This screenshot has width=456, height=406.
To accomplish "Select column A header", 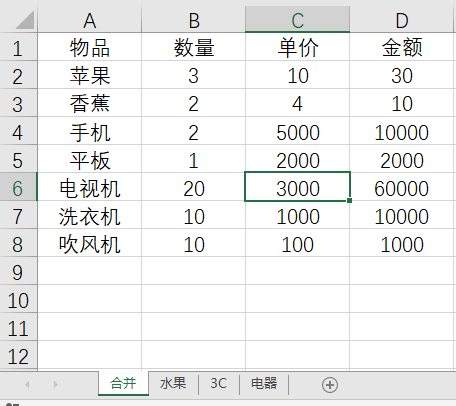I will (x=90, y=20).
